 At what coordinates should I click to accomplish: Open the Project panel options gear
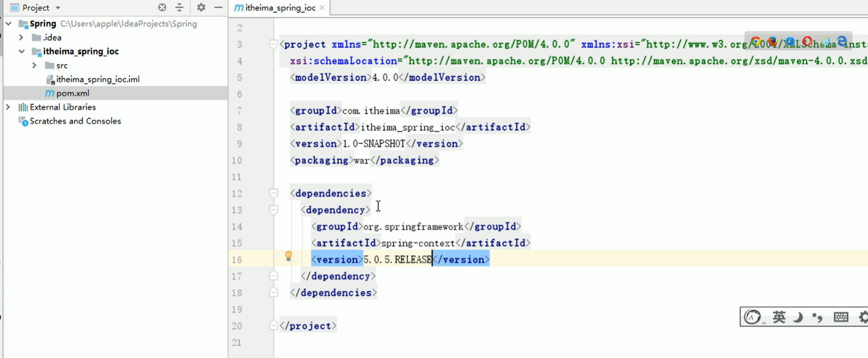tap(202, 7)
